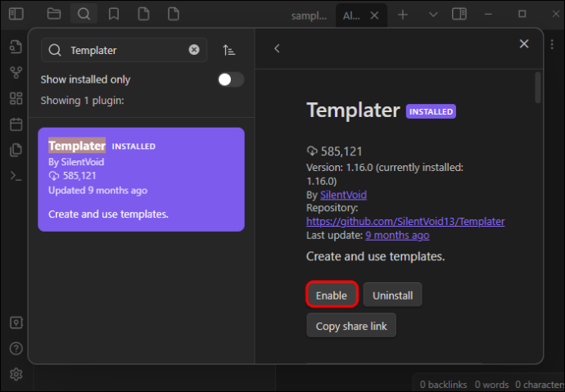Click the Uninstall button
565x392 pixels.
pyautogui.click(x=392, y=295)
